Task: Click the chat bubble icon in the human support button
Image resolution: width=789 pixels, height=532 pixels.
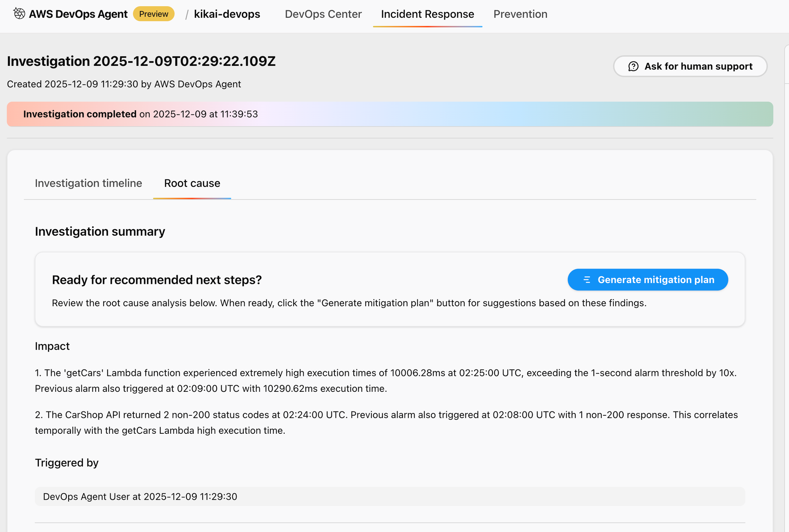Action: pos(633,66)
